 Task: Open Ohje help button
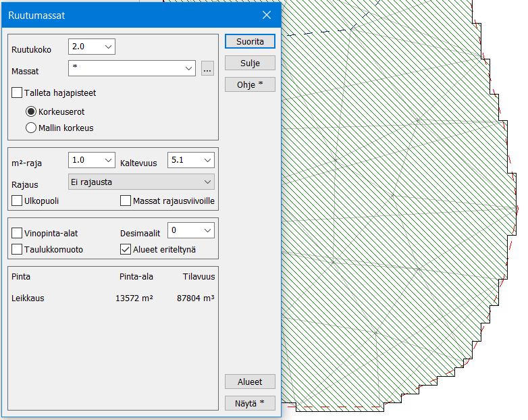point(250,84)
